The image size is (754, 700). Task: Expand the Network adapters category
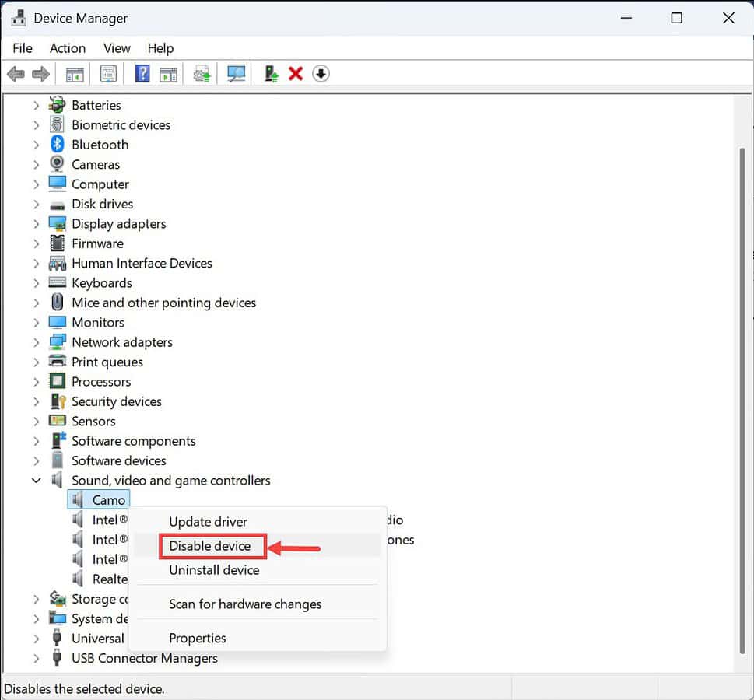coord(36,342)
